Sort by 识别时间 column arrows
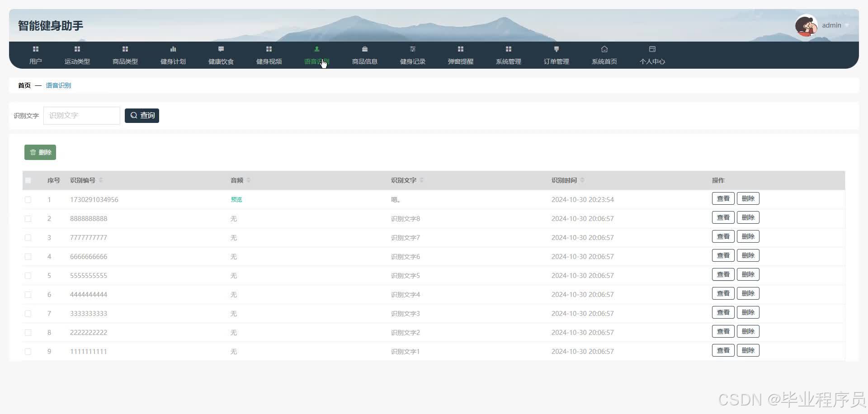The image size is (868, 414). 582,180
